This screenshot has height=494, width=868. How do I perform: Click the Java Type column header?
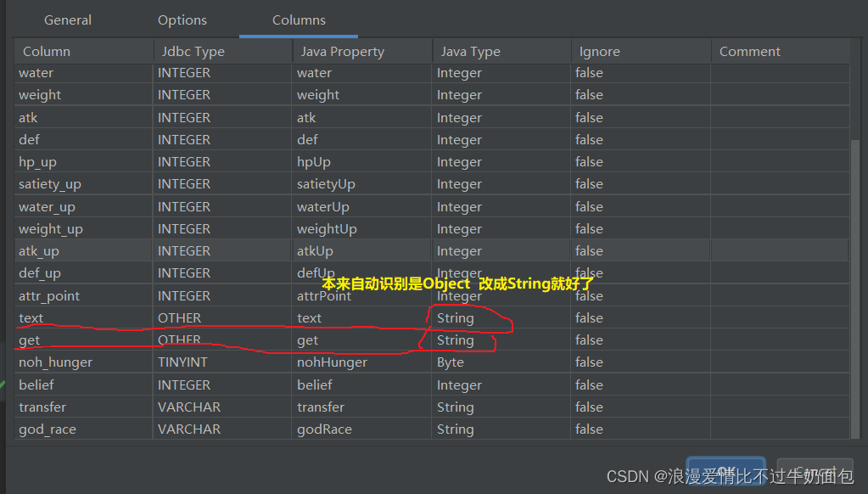(502, 52)
